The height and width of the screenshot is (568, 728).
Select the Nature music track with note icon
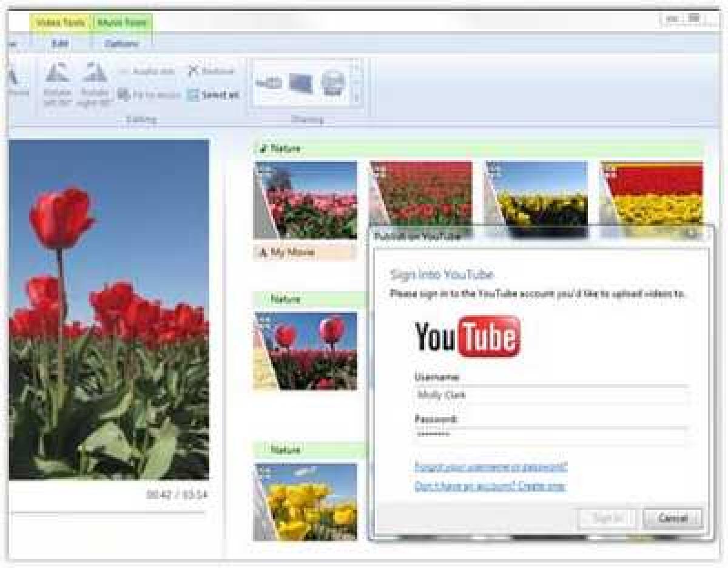478,148
